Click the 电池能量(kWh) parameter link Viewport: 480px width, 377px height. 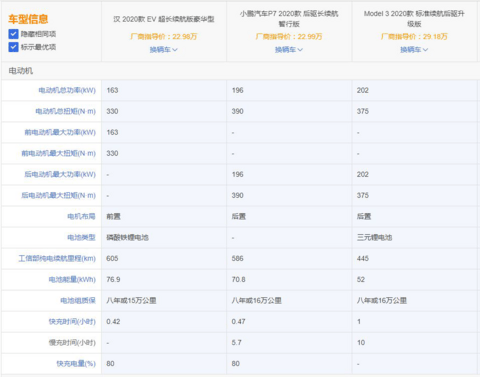(x=72, y=279)
